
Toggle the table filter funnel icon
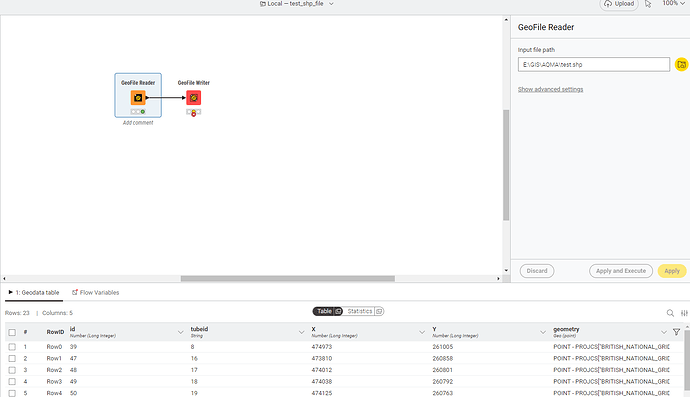point(676,332)
